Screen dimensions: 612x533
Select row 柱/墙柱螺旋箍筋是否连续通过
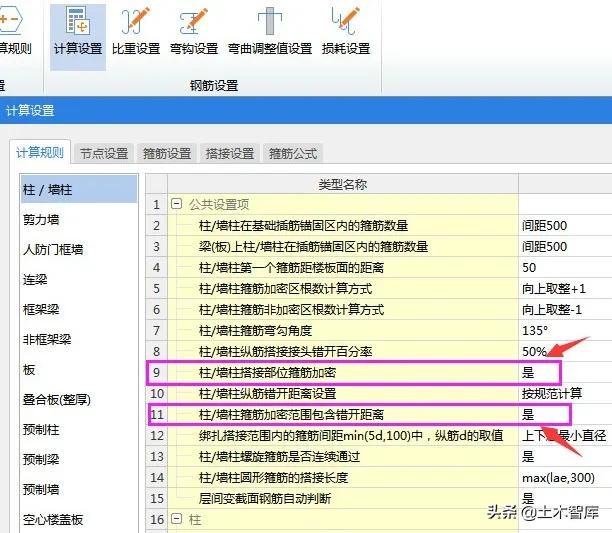coord(343,457)
